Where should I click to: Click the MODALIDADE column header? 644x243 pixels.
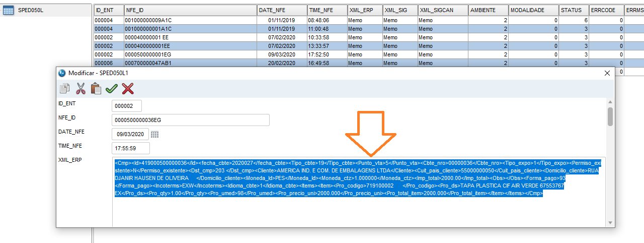coord(533,10)
